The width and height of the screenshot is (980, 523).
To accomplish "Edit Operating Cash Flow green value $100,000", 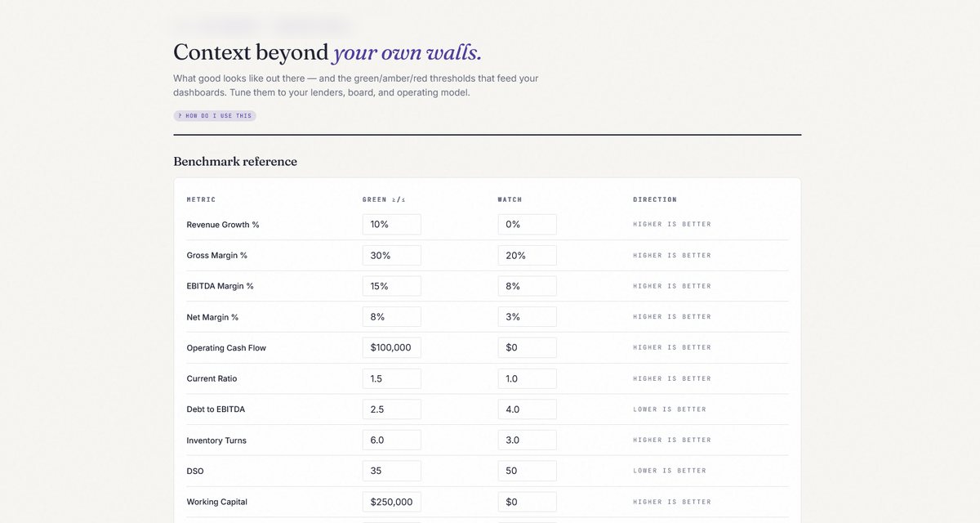I will 392,348.
